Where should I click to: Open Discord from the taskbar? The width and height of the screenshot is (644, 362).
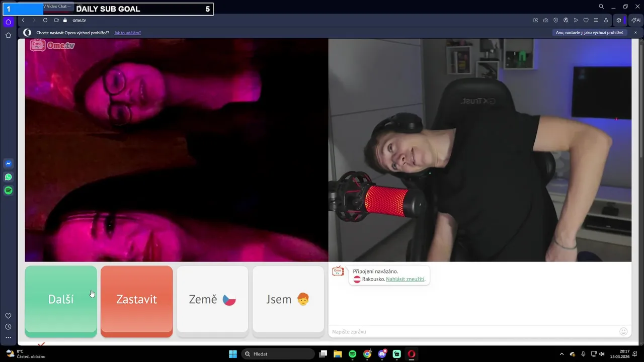(382, 354)
